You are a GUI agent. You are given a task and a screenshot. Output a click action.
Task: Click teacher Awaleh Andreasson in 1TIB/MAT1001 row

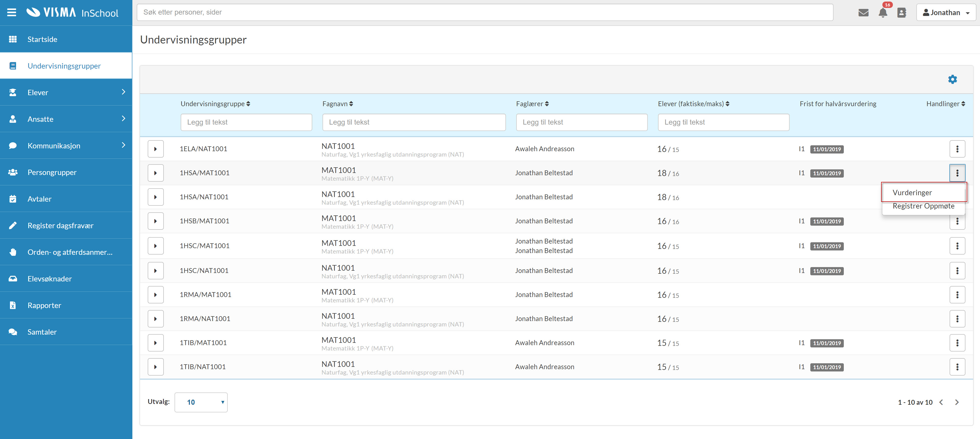[x=544, y=343]
